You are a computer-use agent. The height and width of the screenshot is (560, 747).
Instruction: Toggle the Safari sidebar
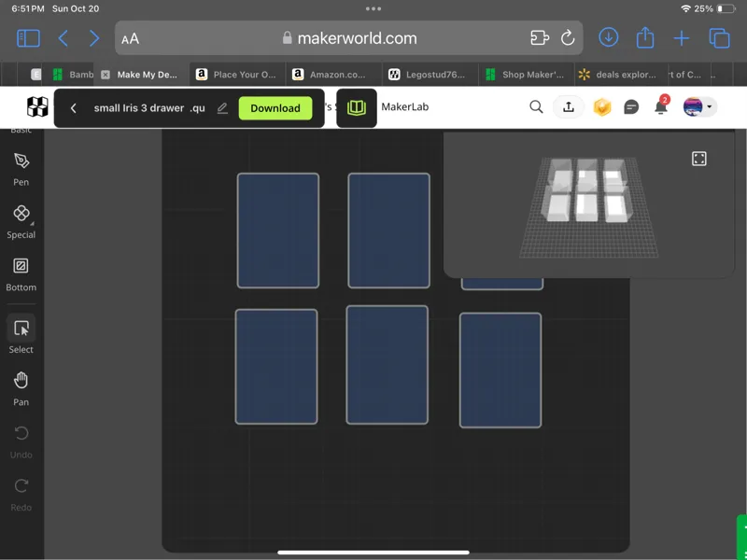[x=28, y=38]
